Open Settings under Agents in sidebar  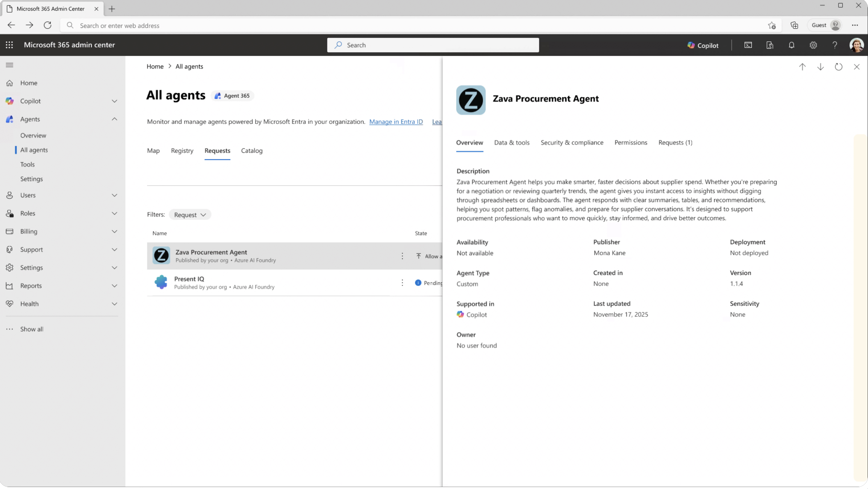click(x=31, y=179)
